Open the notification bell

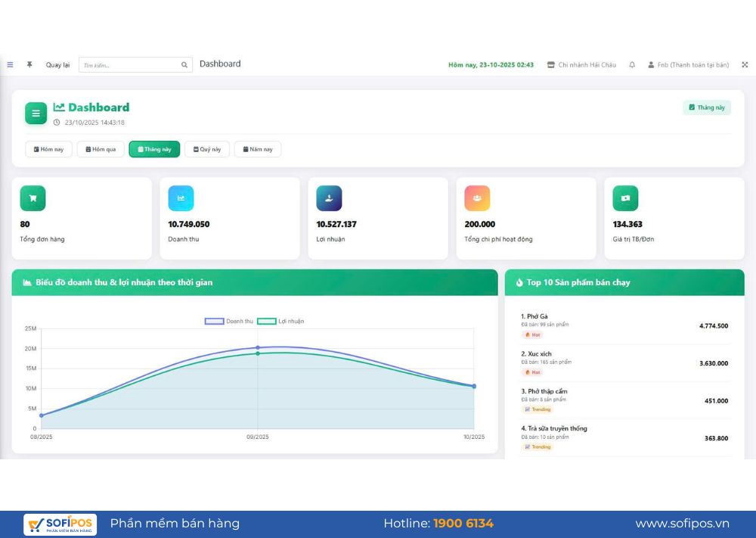tap(632, 64)
